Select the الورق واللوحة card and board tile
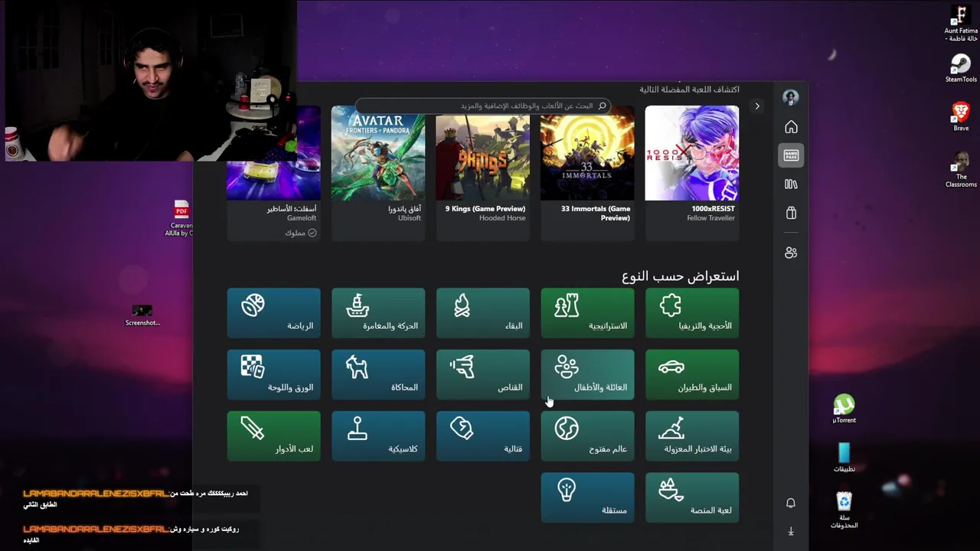The width and height of the screenshot is (980, 551). (x=273, y=374)
